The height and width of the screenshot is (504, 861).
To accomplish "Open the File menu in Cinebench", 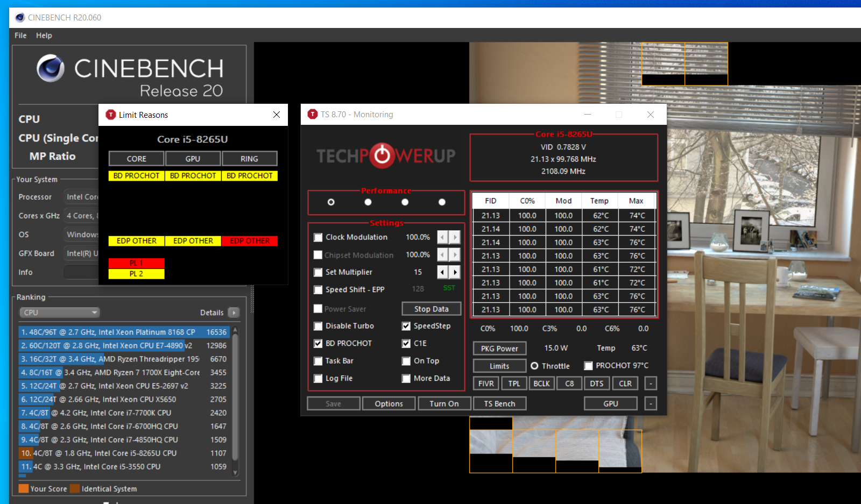I will pyautogui.click(x=20, y=36).
